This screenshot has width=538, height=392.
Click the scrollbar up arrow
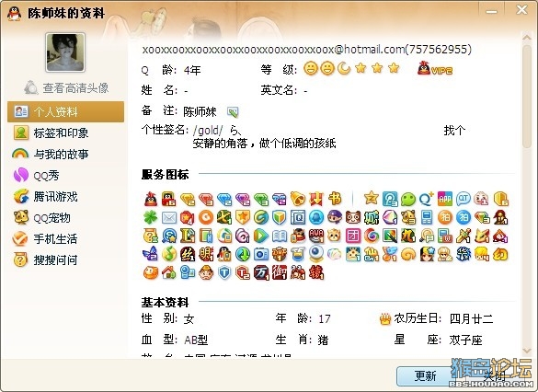click(527, 37)
